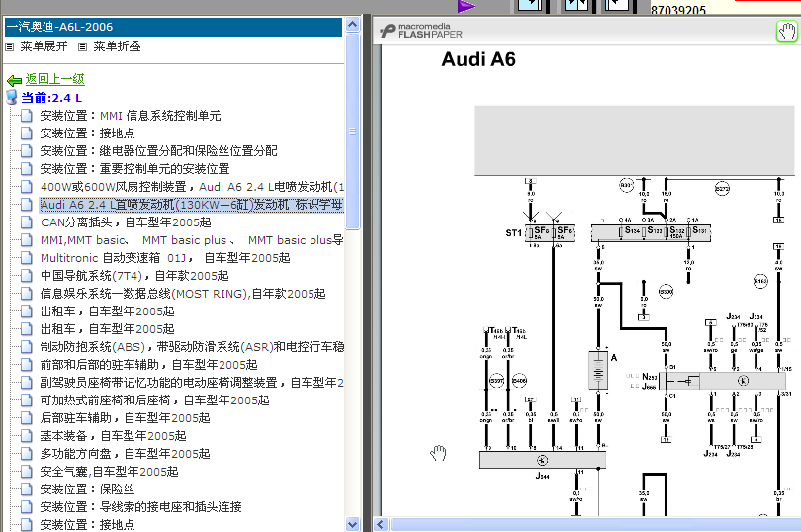801x532 pixels.
Task: Click the ST1 fuse holder label
Action: click(x=513, y=233)
